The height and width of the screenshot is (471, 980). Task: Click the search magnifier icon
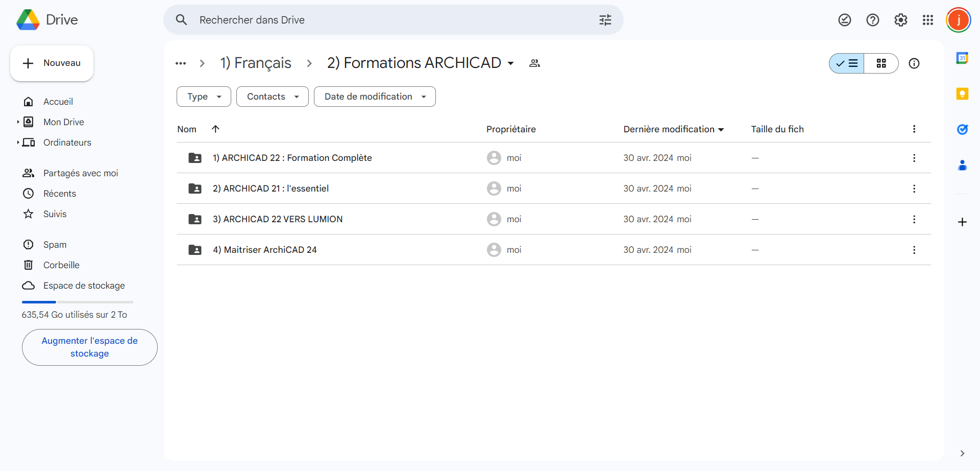tap(181, 20)
